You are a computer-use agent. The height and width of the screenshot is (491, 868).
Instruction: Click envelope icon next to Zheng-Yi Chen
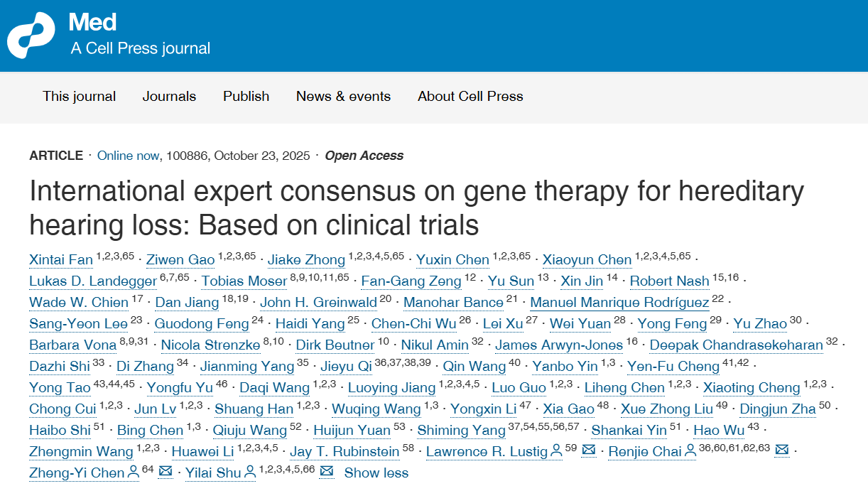click(166, 472)
